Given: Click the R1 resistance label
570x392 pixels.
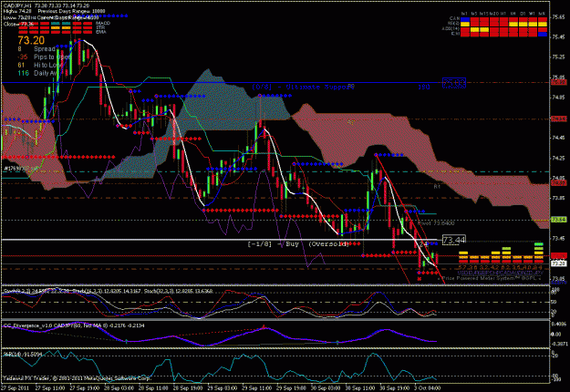Looking at the screenshot, I should coord(437,186).
